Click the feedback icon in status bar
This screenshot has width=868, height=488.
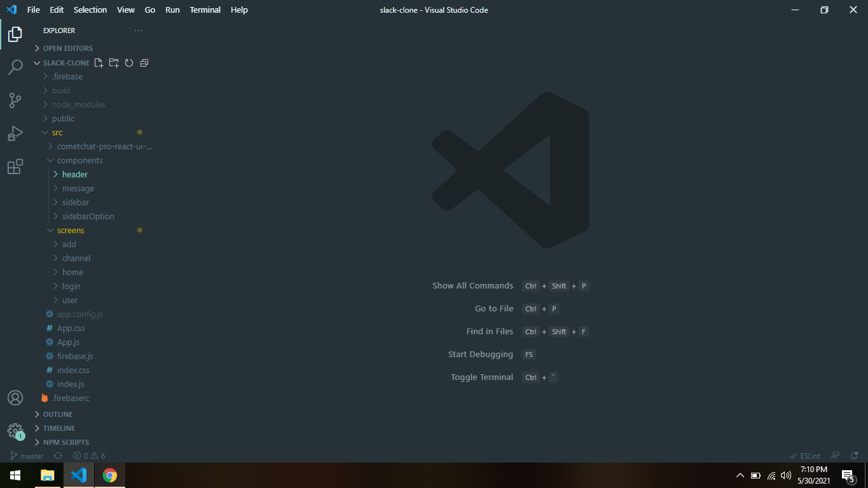click(x=836, y=456)
